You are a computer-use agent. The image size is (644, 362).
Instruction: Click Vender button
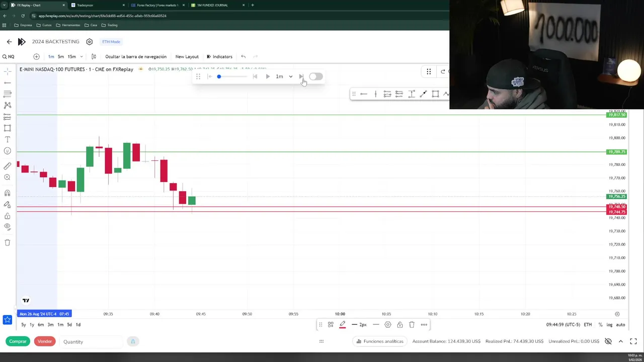click(x=44, y=341)
